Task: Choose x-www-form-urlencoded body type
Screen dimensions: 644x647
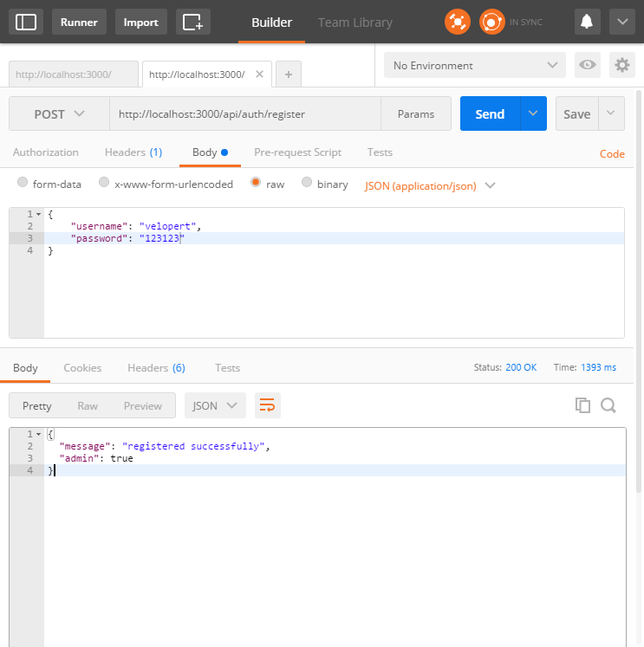Action: point(104,184)
